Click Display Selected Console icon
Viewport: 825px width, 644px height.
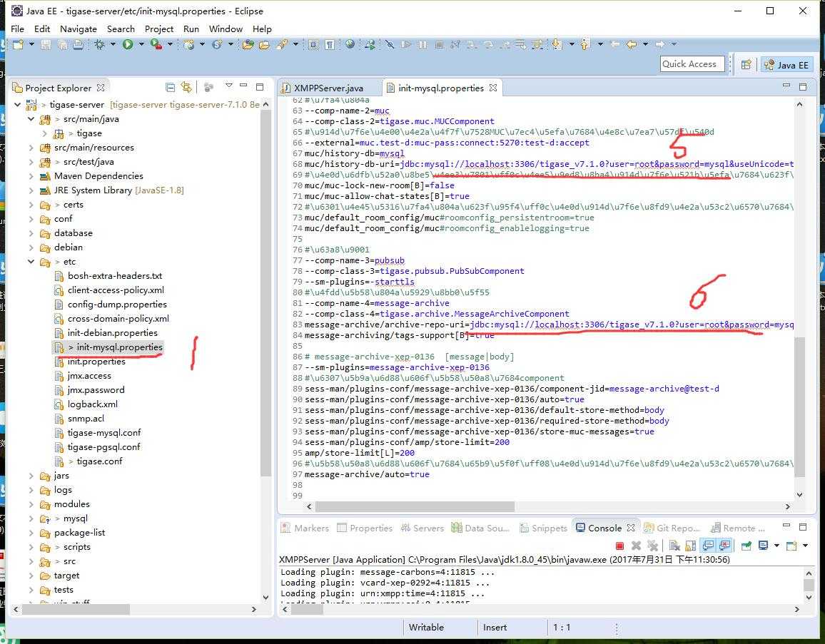pyautogui.click(x=763, y=546)
